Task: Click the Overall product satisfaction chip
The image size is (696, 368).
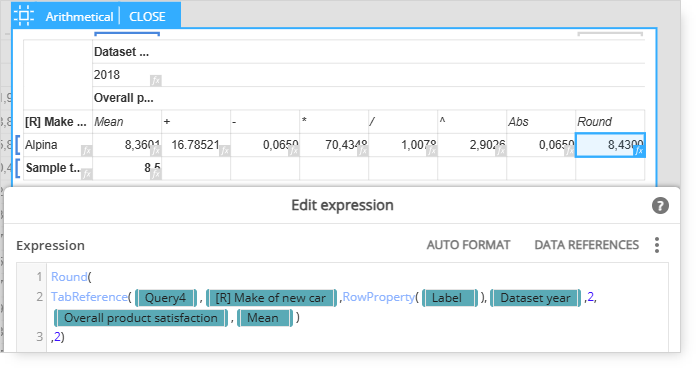Action: point(141,318)
